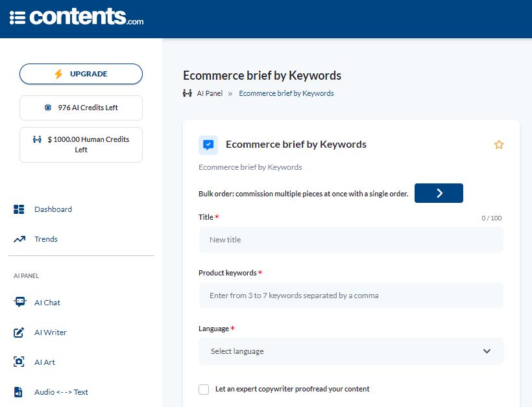Click AI Panel breadcrumb link

210,93
